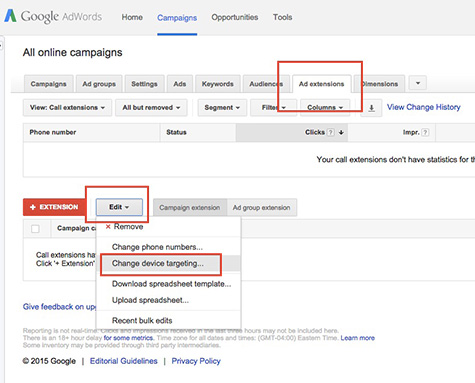Switch to the Audiences tab
475x383 pixels.
point(266,84)
